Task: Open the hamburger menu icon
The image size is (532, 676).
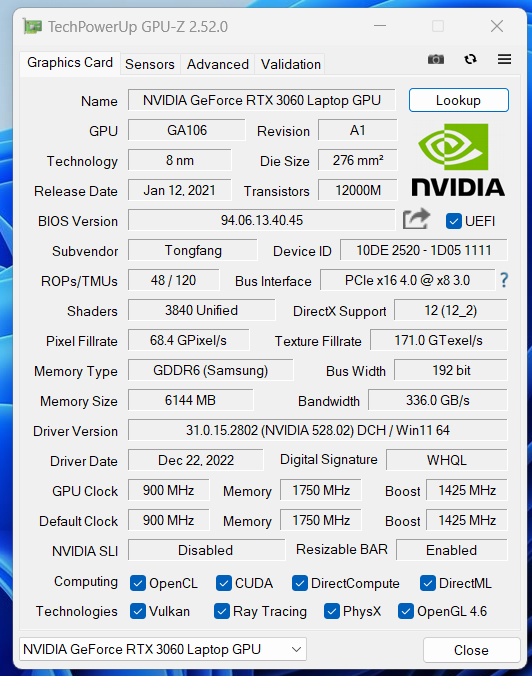Action: pyautogui.click(x=504, y=59)
